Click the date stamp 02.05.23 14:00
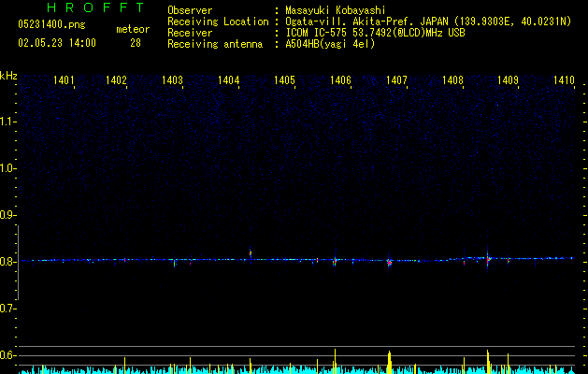 (57, 43)
